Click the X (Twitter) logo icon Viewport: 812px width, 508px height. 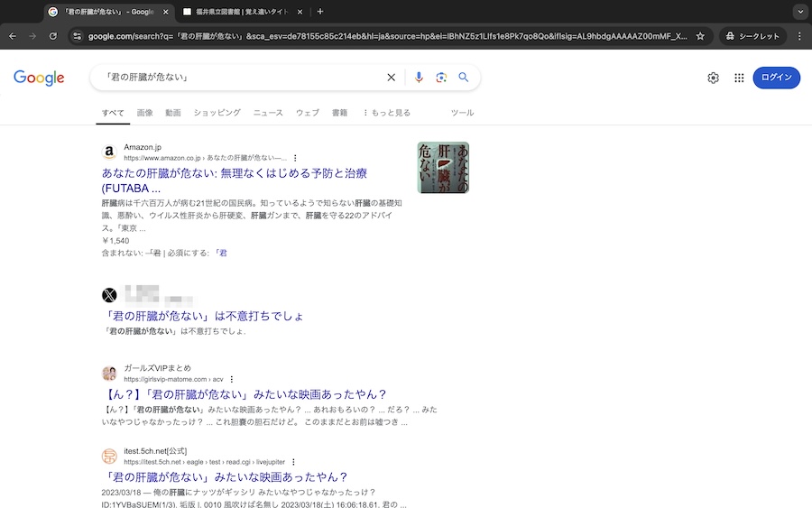pos(109,295)
